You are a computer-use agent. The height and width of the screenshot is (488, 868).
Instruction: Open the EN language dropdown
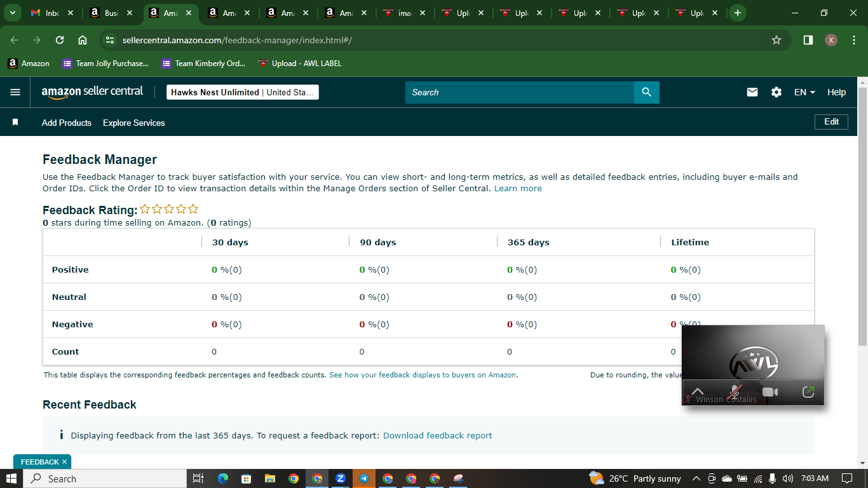click(804, 92)
